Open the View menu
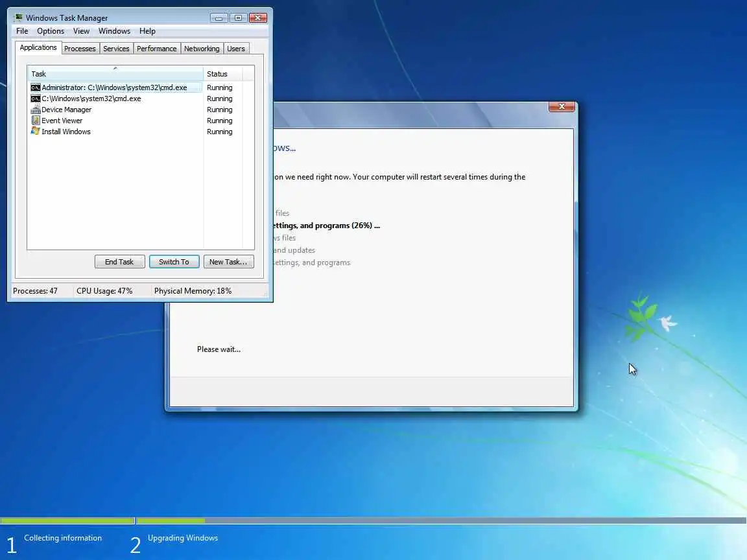This screenshot has height=560, width=747. [82, 31]
